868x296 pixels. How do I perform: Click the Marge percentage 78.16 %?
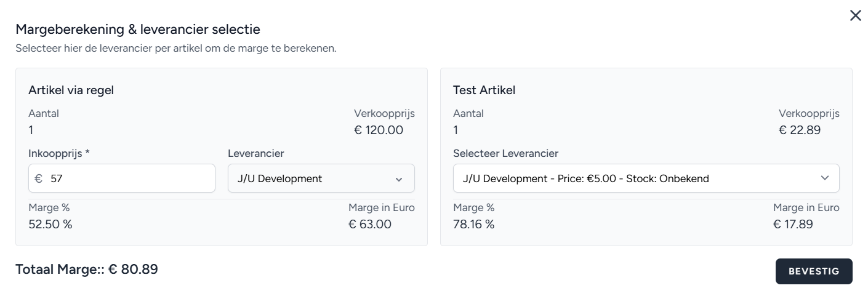[x=473, y=224]
